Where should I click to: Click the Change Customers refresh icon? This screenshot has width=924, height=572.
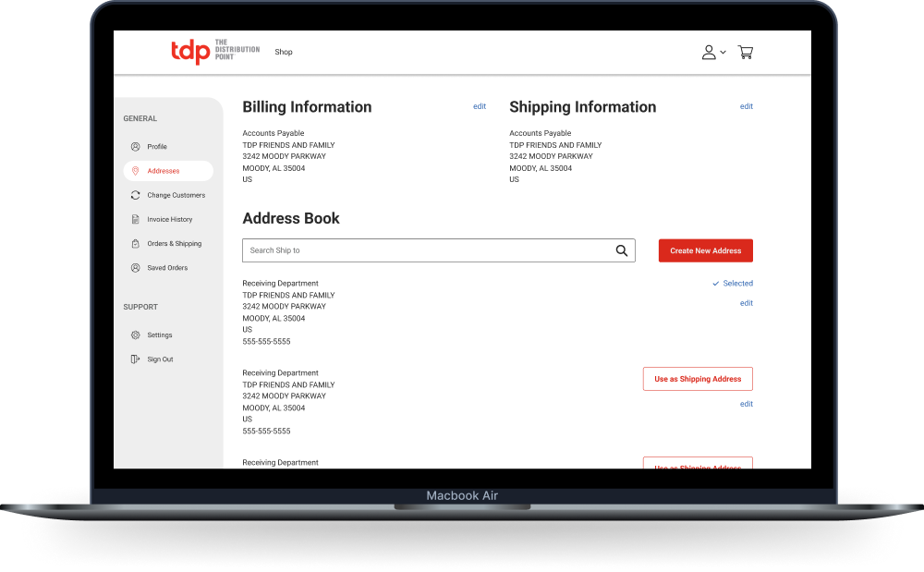tap(135, 195)
